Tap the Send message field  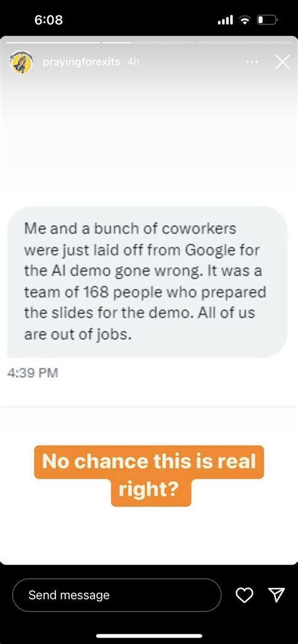click(117, 595)
